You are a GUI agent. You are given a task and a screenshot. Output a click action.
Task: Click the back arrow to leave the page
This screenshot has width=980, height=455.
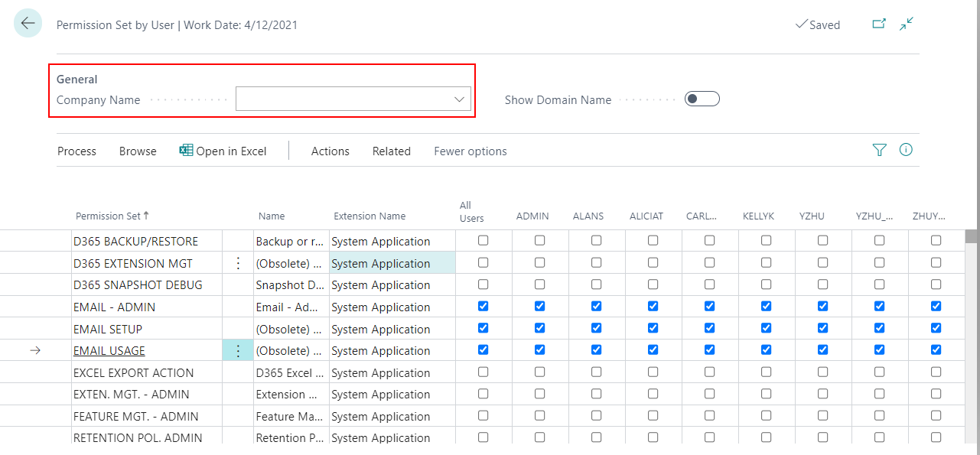28,23
